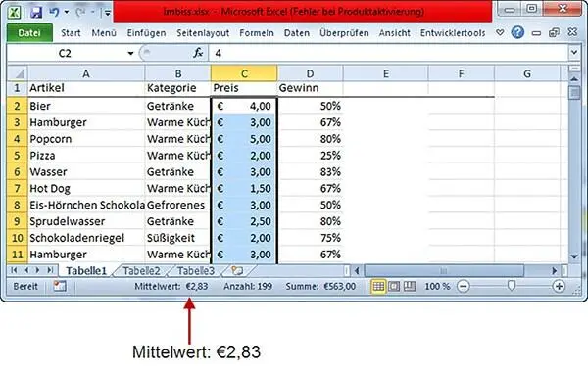Click the macro recording icon in status bar

point(59,286)
